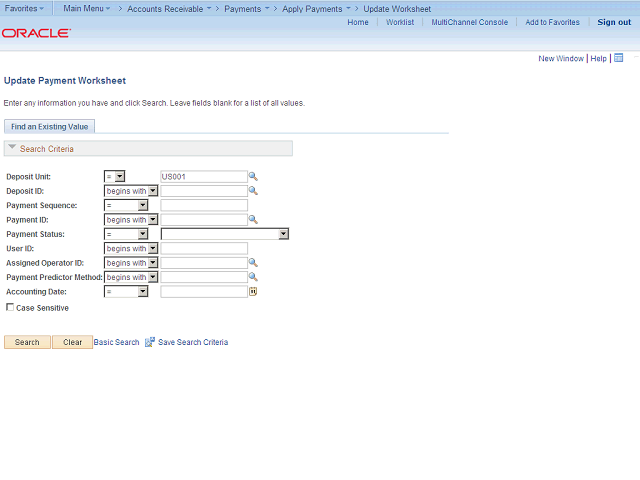Open Deposit Unit operator dropdown
The image size is (640, 480).
click(x=114, y=176)
